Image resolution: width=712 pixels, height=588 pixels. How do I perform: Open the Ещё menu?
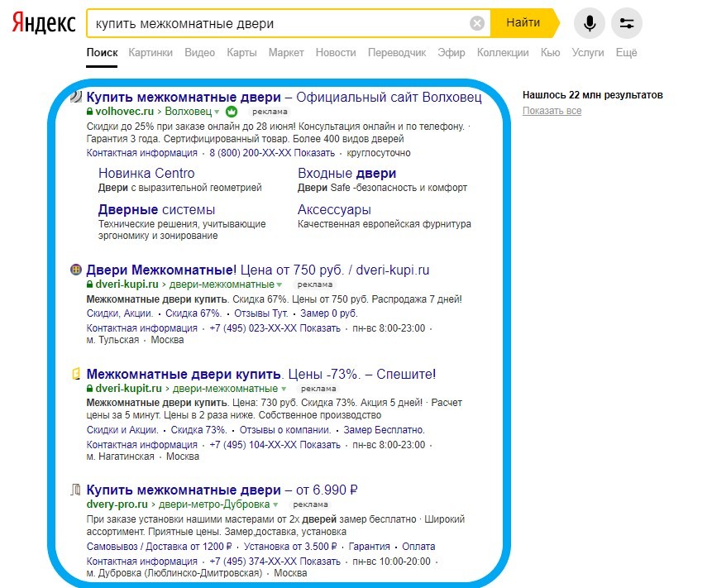tap(626, 53)
